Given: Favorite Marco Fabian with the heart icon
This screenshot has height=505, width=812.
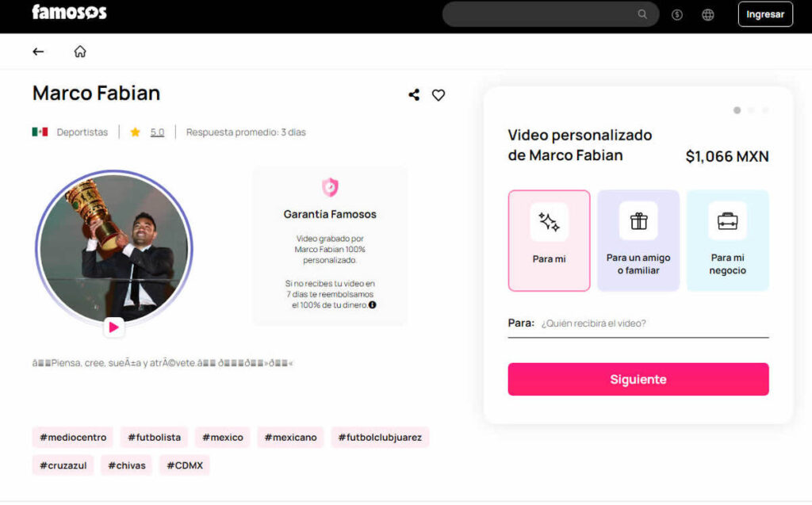Looking at the screenshot, I should [439, 95].
